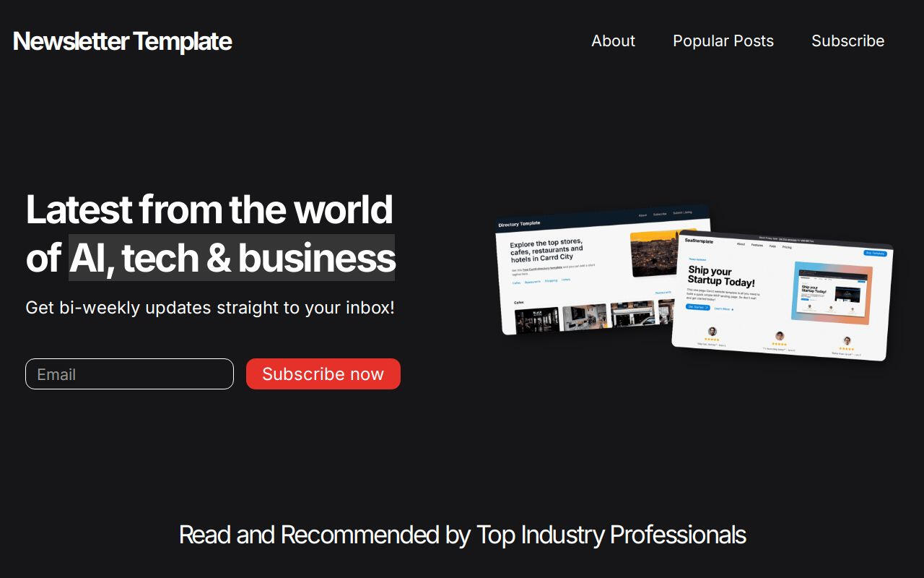Click the blue Buy Template button in SaaS preview
The height and width of the screenshot is (578, 924).
(x=876, y=253)
